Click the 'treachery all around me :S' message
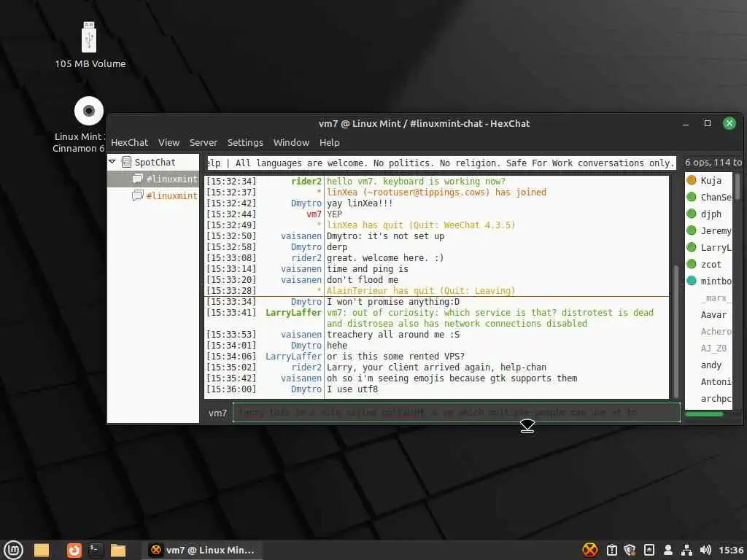747x560 pixels. click(x=393, y=334)
